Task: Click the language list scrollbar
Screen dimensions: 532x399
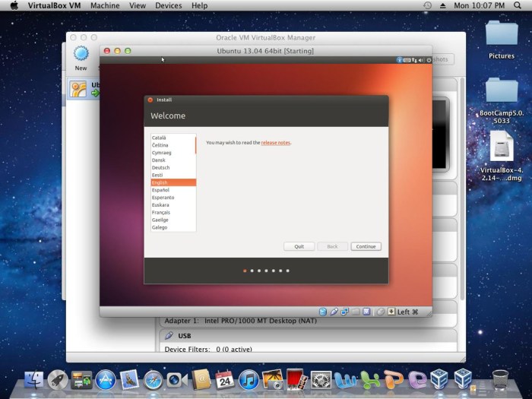Action: [195, 145]
